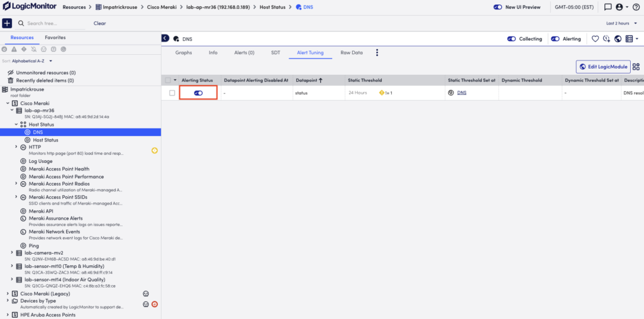Open the user account profile icon
This screenshot has height=319, width=644.
(619, 7)
